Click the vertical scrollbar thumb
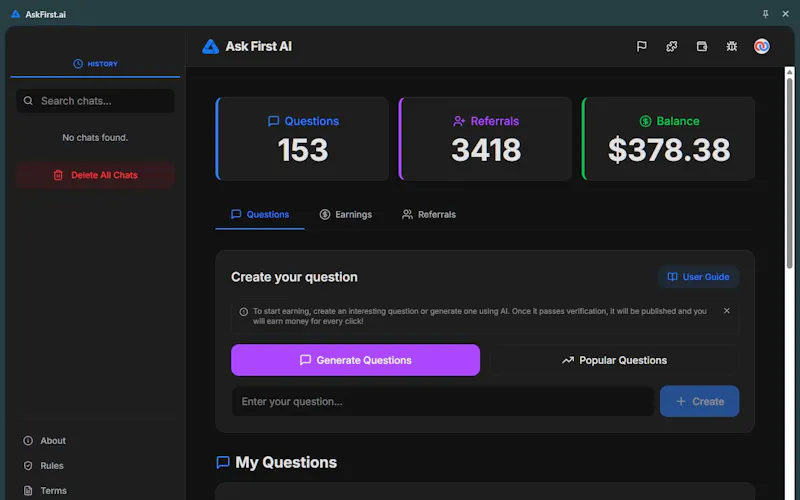This screenshot has width=800, height=500. (x=789, y=173)
